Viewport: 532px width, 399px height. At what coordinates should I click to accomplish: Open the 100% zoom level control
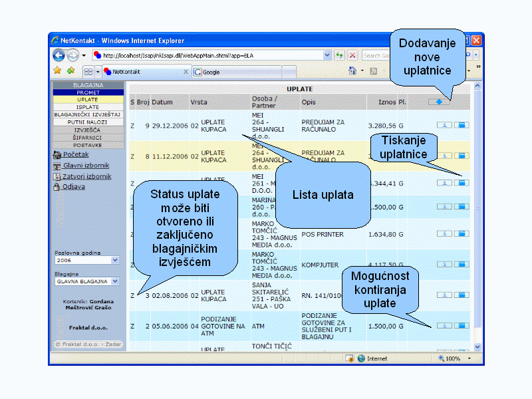pyautogui.click(x=454, y=358)
